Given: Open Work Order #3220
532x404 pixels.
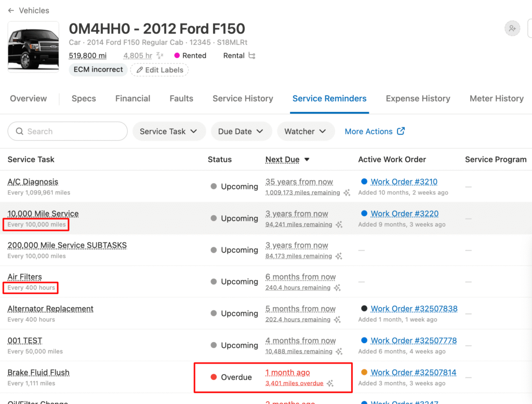Looking at the screenshot, I should 404,213.
